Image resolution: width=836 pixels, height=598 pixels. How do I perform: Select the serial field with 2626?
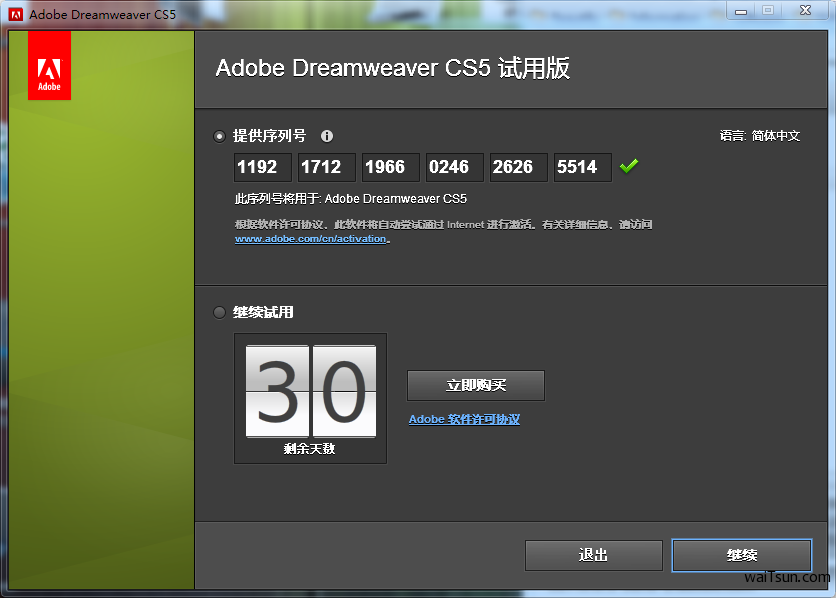coord(519,167)
